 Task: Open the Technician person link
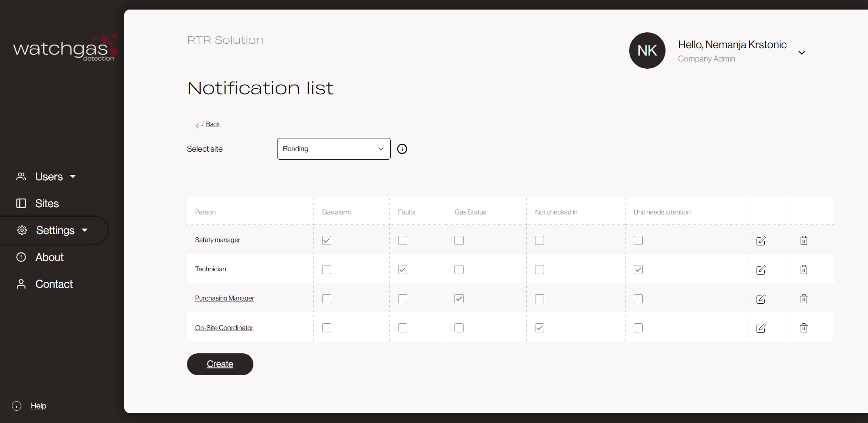coord(210,269)
